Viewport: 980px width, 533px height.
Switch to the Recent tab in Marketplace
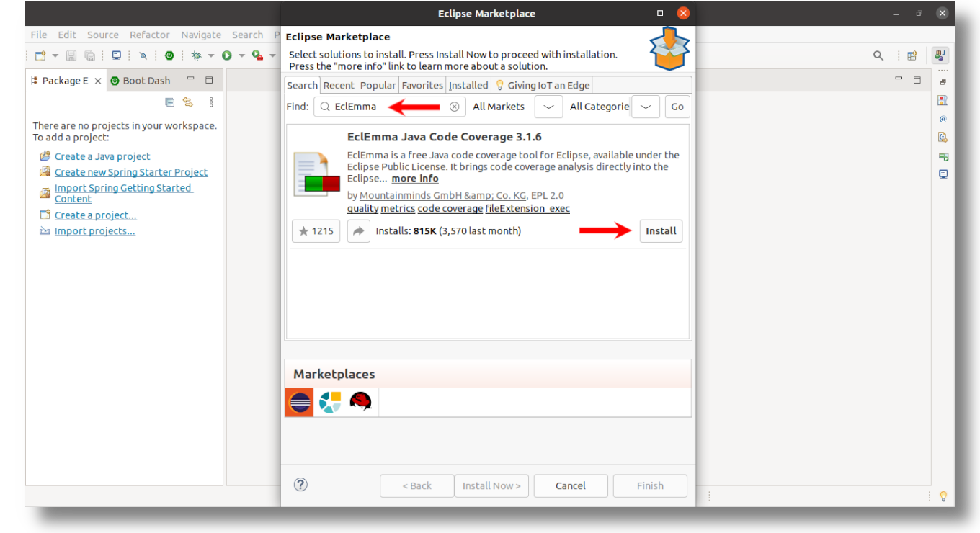click(339, 85)
